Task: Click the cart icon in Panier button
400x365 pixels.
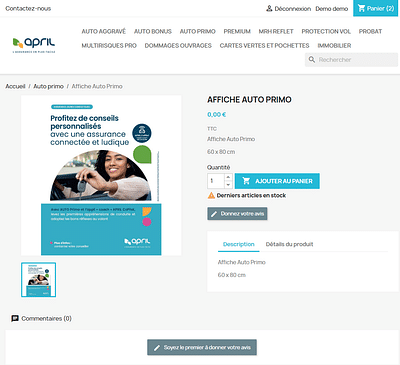Action: pos(361,8)
